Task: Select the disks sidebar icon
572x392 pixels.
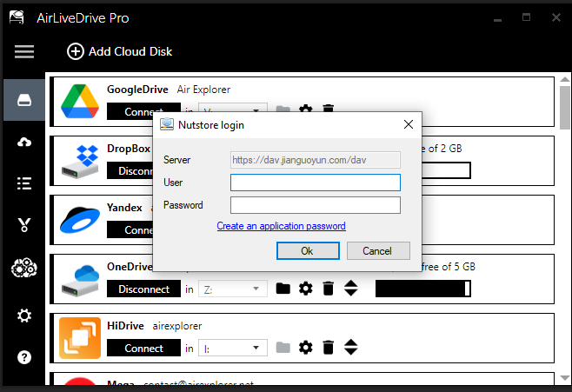Action: point(24,100)
